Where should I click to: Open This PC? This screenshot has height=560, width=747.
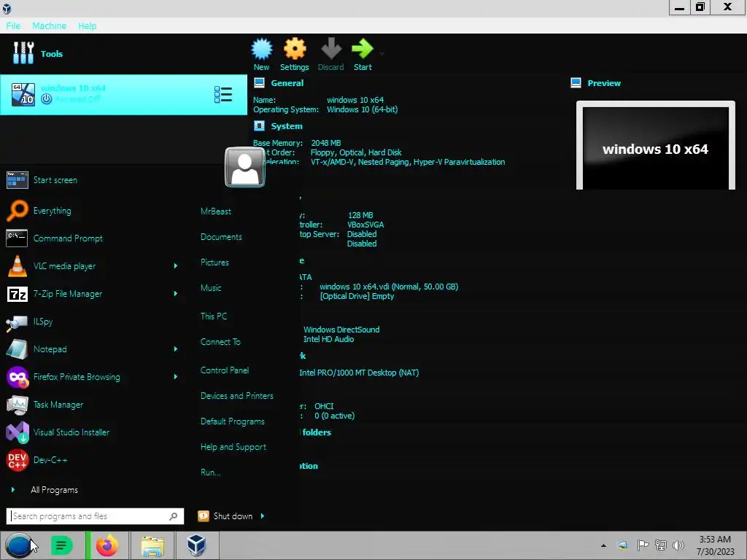coord(214,316)
